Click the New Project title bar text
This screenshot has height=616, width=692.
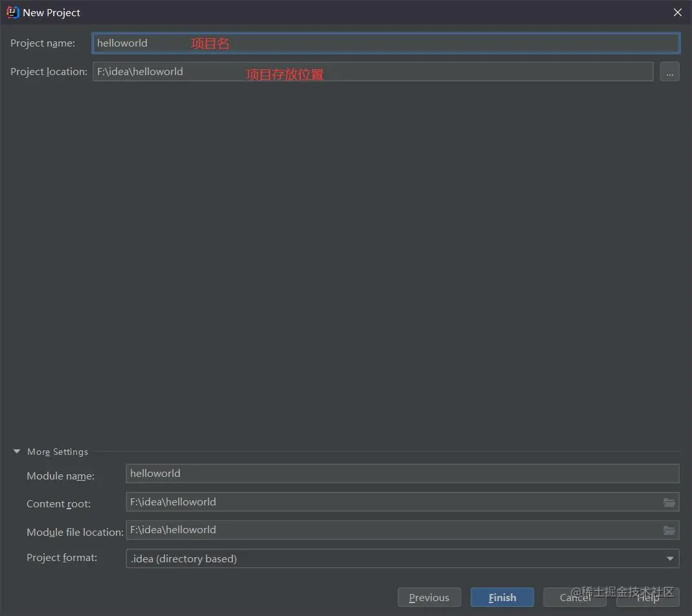(x=52, y=12)
